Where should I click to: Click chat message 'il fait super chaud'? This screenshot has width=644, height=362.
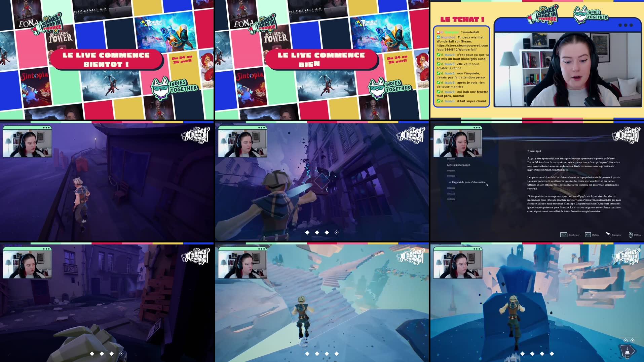[x=471, y=101]
